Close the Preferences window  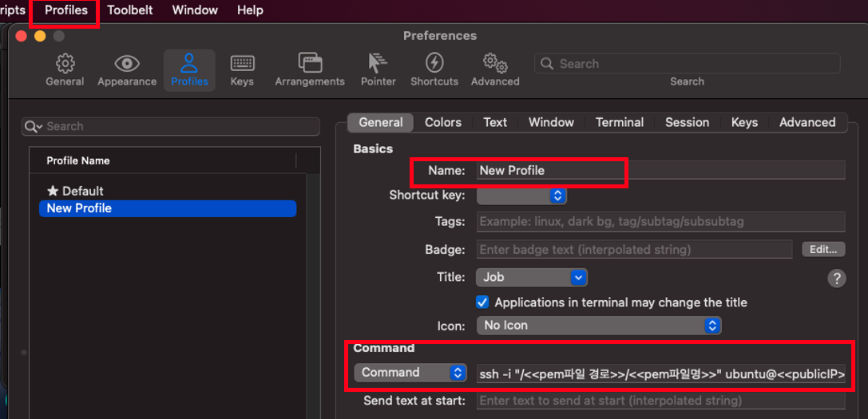coord(22,37)
